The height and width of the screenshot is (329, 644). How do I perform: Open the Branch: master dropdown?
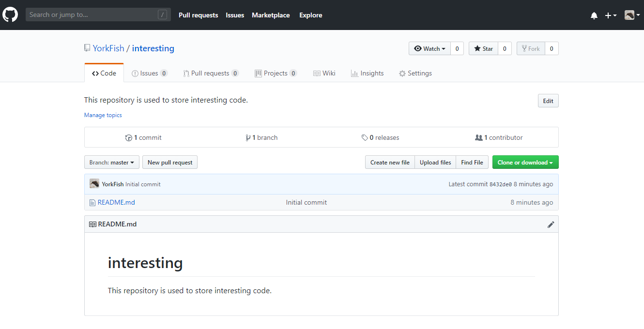112,162
